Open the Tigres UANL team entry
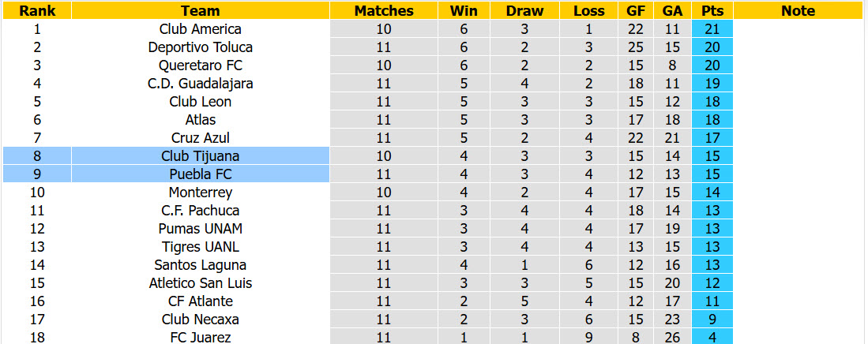 201,247
